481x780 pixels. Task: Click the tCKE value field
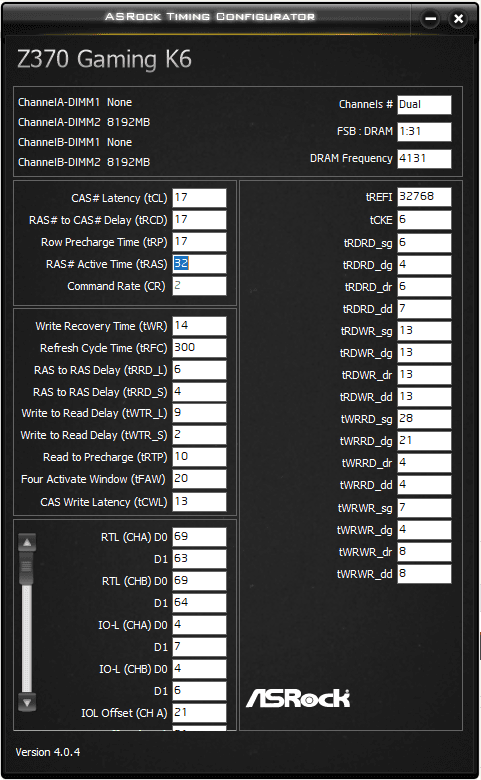coord(424,219)
